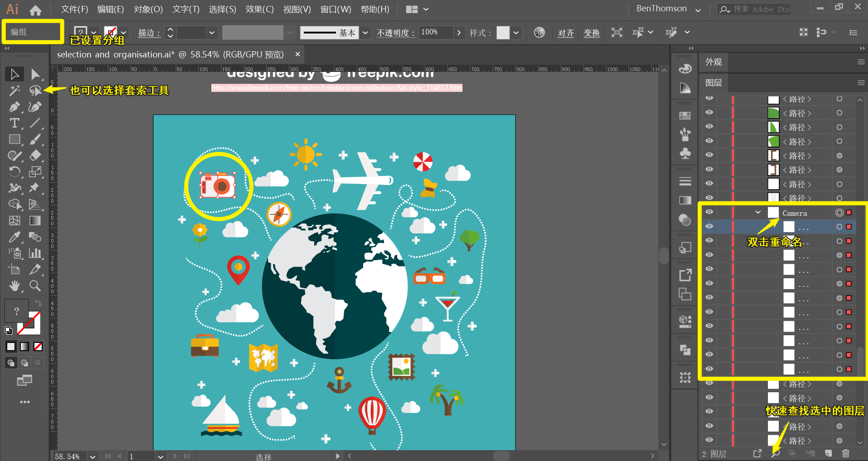
Task: Toggle visibility of the last path layer
Action: tap(709, 440)
